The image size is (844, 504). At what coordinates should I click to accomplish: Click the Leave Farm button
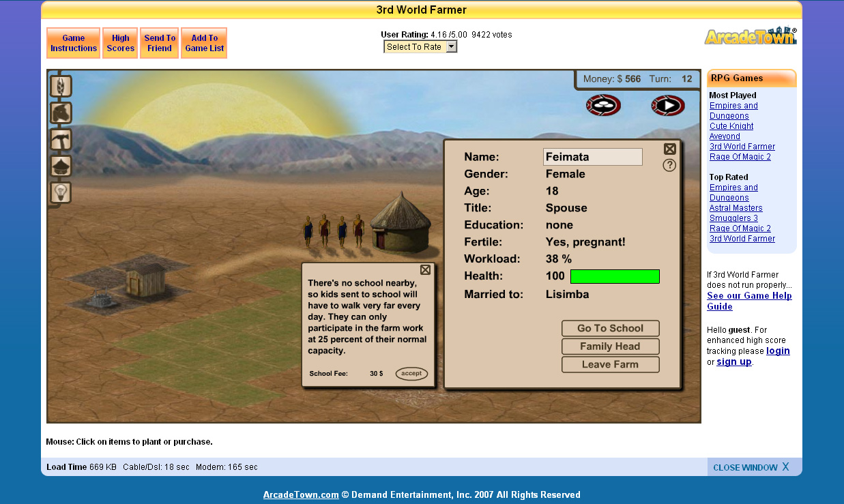pyautogui.click(x=611, y=364)
